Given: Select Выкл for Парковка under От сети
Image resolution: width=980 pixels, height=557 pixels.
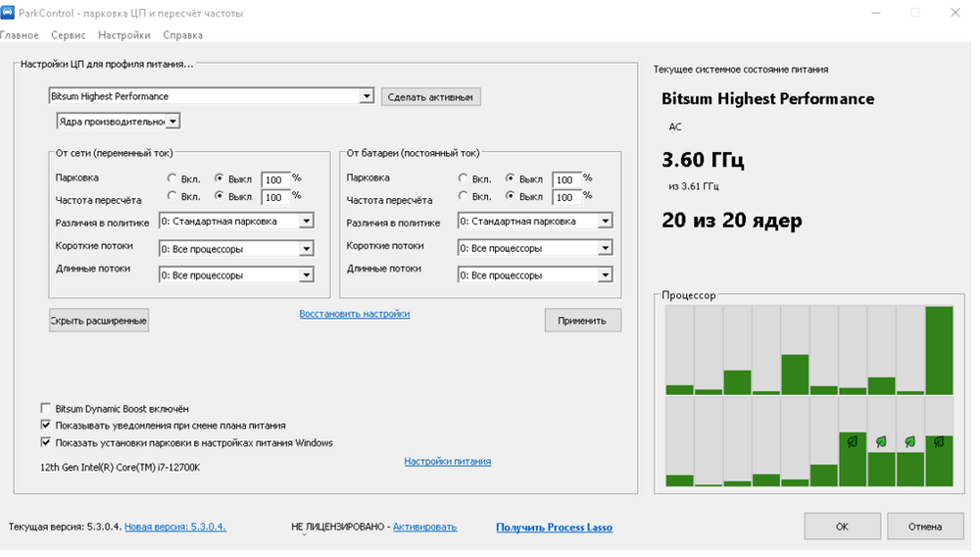Looking at the screenshot, I should [x=219, y=178].
